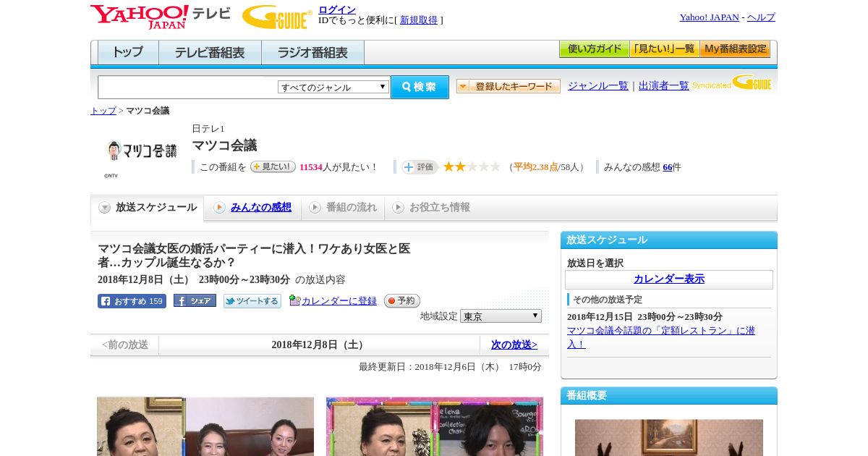Click the トップ breadcrumb link
Image resolution: width=868 pixels, height=456 pixels.
[103, 111]
